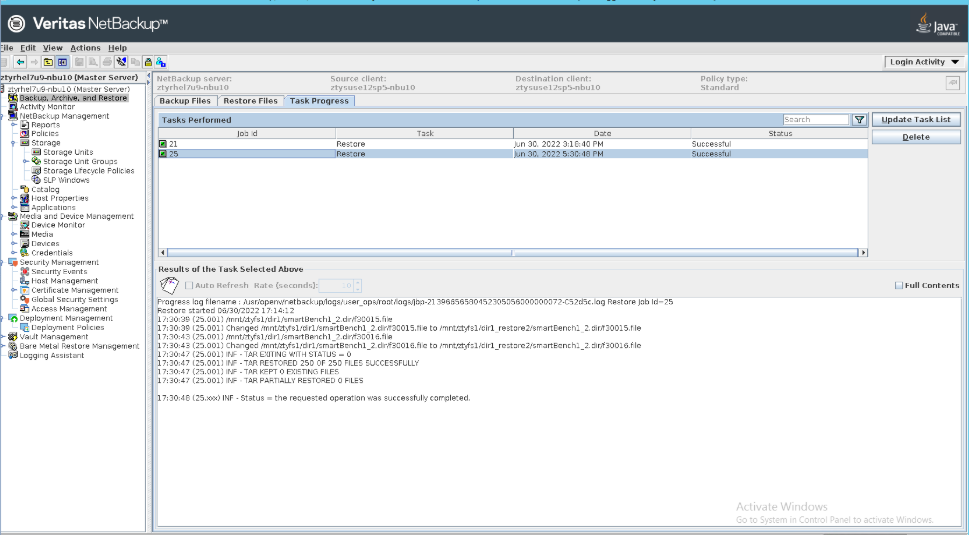This screenshot has height=535, width=969.
Task: Click the Reports node icon
Action: click(25, 125)
